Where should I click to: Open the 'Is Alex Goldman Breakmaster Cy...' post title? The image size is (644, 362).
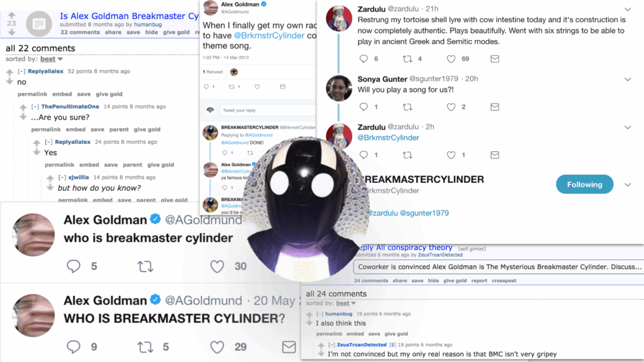[x=130, y=16]
